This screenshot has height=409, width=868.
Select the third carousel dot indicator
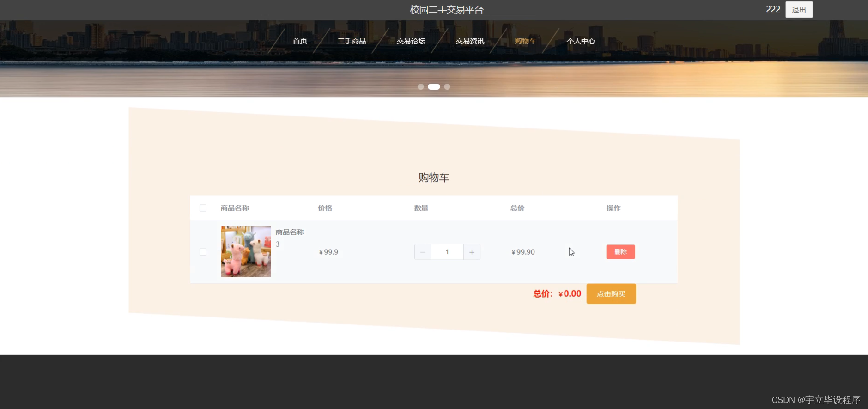447,87
